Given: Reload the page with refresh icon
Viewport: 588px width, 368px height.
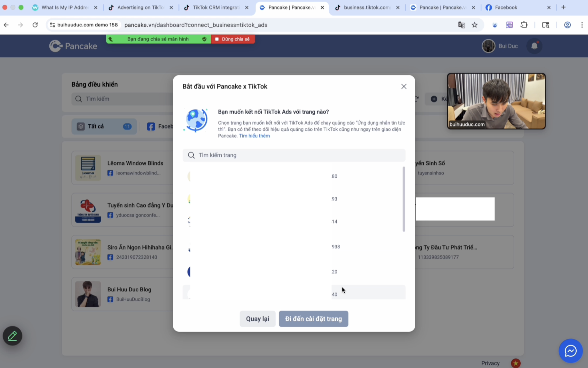Looking at the screenshot, I should pyautogui.click(x=35, y=25).
